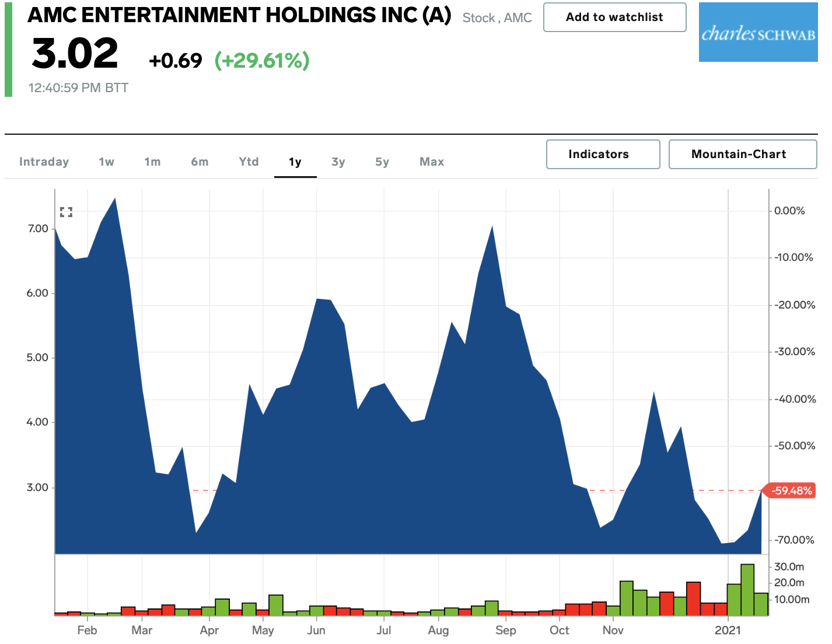The height and width of the screenshot is (644, 832).
Task: Switch to the 3y range tab
Action: click(x=338, y=162)
